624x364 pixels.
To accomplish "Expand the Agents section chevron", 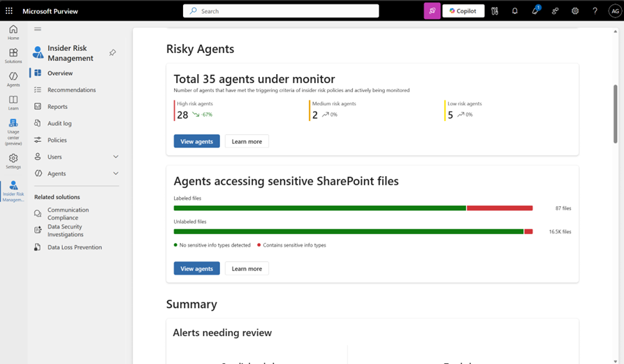I will 116,173.
